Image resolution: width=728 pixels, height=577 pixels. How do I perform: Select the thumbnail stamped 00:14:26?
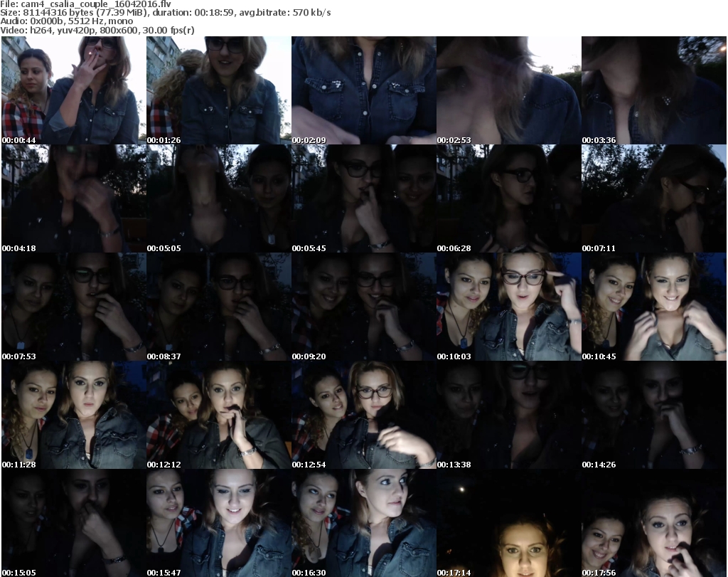tap(654, 415)
